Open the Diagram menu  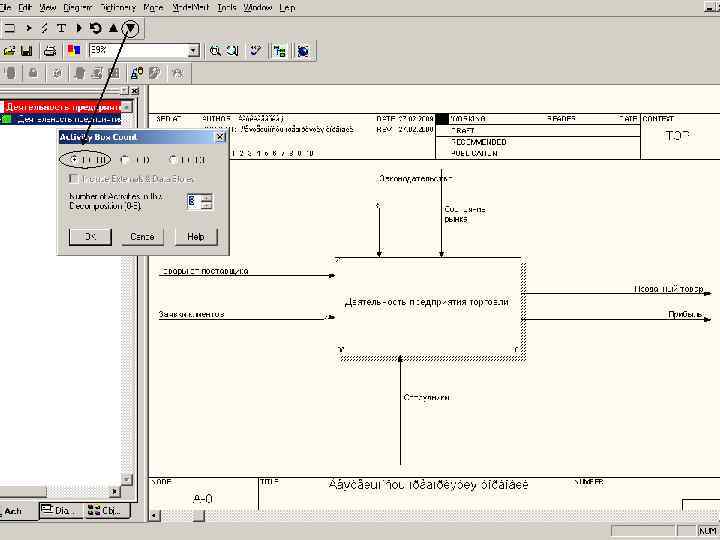77,8
